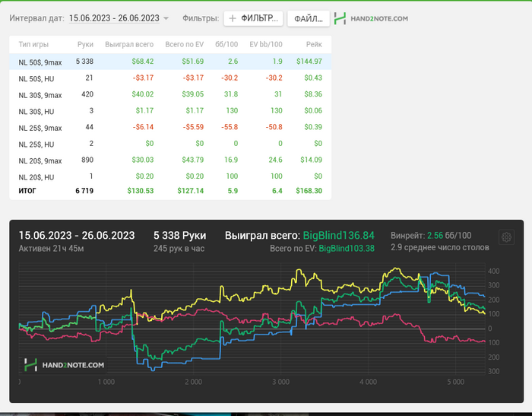
Task: Sort by the Выиграл всего column header
Action: (x=129, y=44)
